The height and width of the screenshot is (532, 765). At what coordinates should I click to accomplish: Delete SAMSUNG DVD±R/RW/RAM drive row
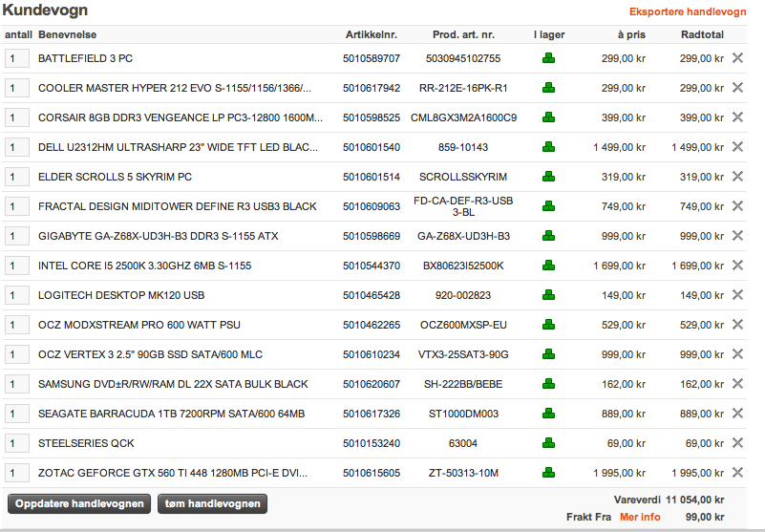[737, 384]
